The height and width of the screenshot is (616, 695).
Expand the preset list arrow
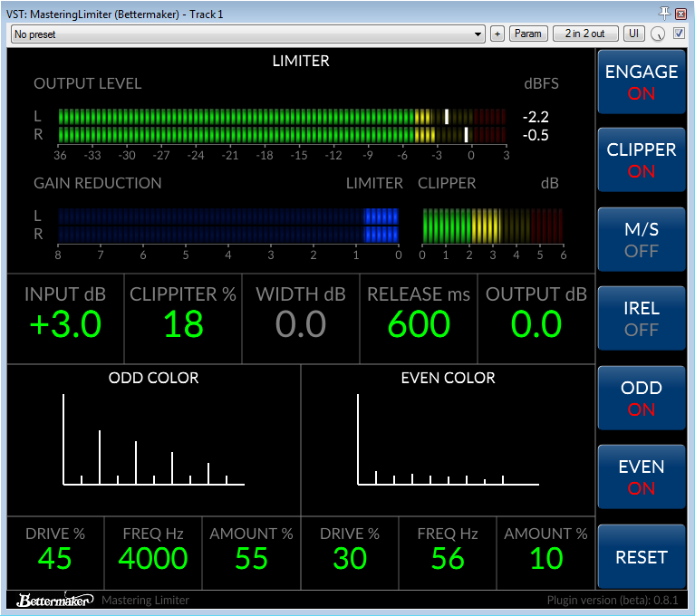pyautogui.click(x=478, y=34)
